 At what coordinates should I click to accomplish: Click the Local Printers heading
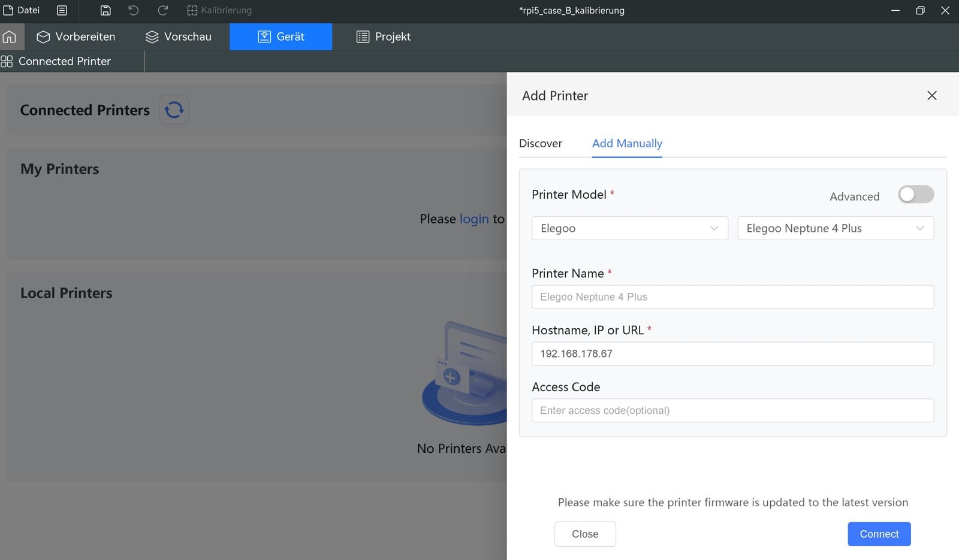click(67, 293)
